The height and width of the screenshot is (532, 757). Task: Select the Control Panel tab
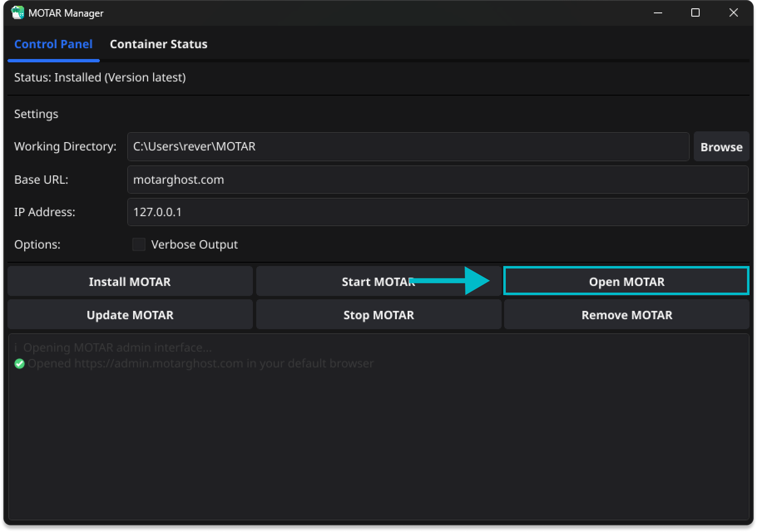tap(53, 44)
